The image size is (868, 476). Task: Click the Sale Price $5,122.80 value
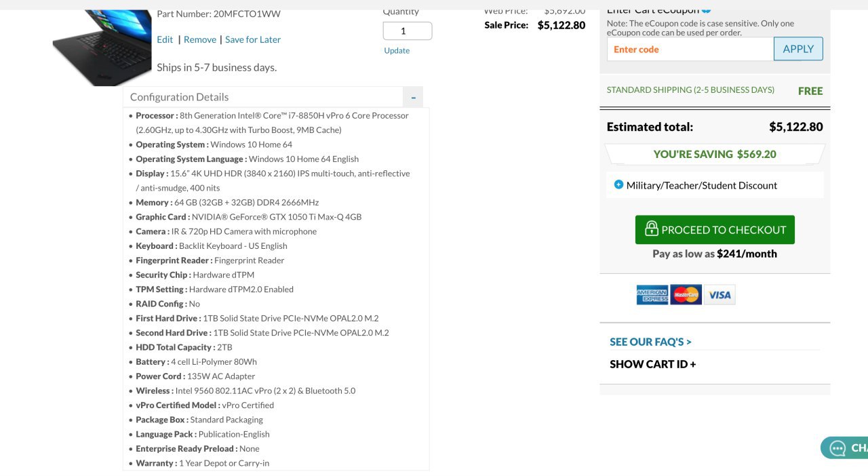click(x=561, y=25)
